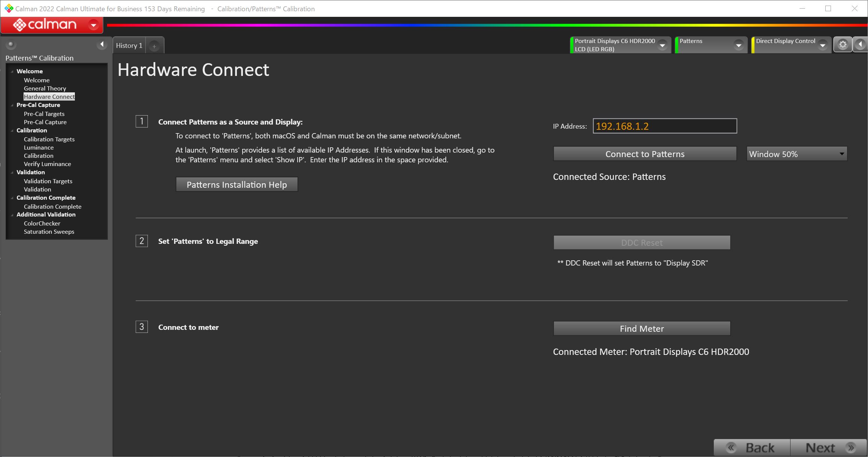
Task: Open the Window 50% dropdown
Action: [x=797, y=154]
